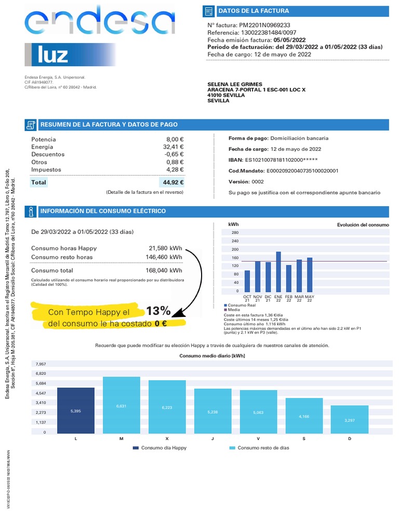Viewport: 399px width, 532px height.
Task: Click the 'DATOS DE LA FACTURA' heading
Action: tap(254, 11)
